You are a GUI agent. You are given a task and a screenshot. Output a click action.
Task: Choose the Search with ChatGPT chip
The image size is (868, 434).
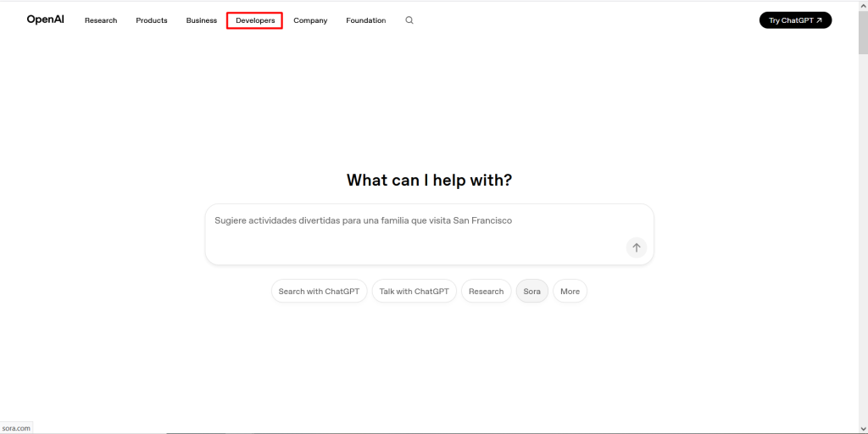(x=319, y=292)
